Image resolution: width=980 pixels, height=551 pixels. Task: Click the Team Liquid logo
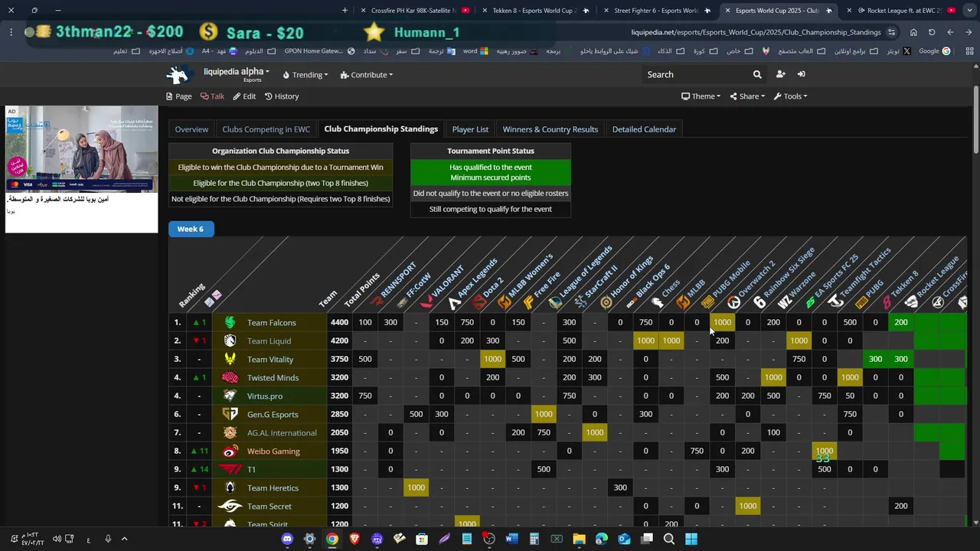pos(230,341)
